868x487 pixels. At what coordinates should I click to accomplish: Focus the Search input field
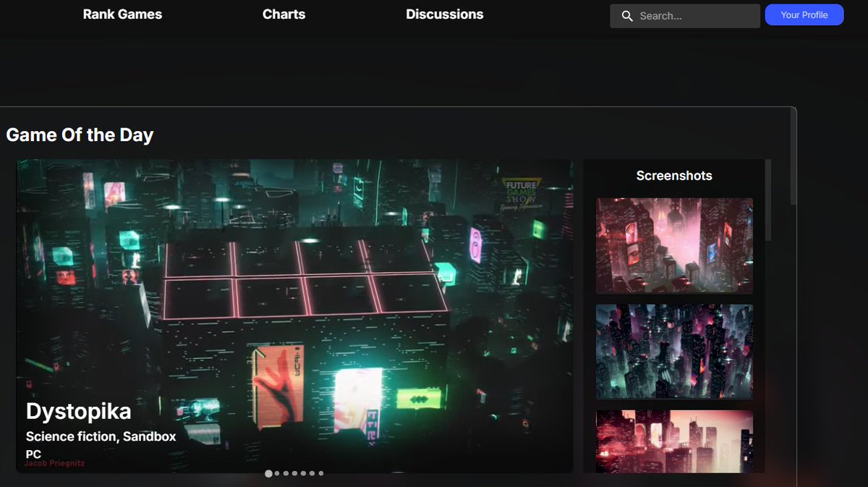point(685,16)
